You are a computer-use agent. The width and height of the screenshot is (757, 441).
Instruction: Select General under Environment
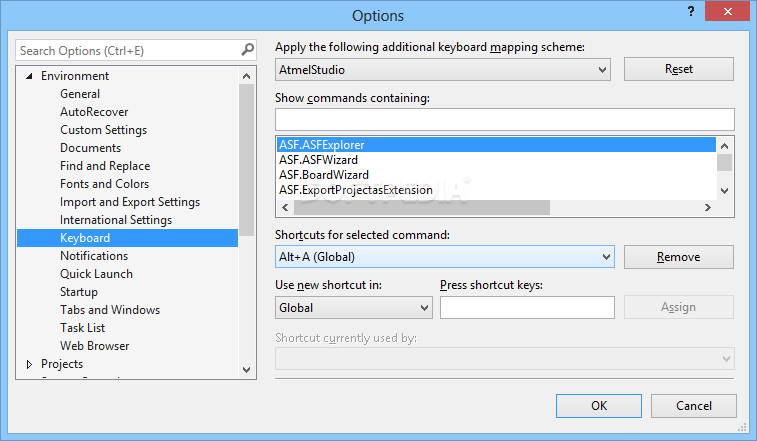[x=80, y=94]
